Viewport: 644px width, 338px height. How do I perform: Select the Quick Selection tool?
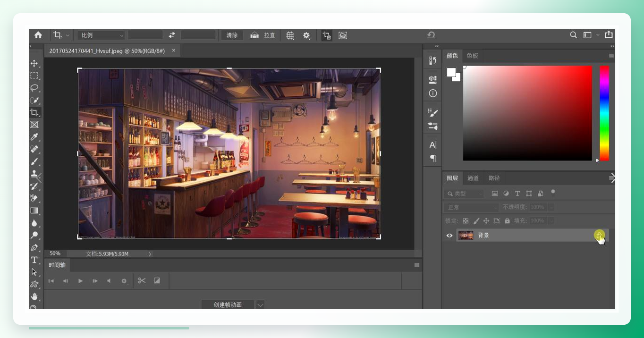34,100
